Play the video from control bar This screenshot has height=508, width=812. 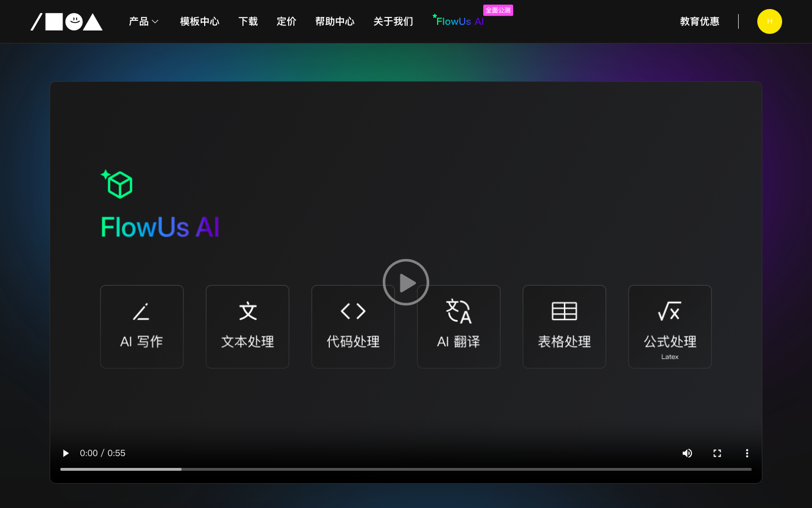[x=66, y=453]
